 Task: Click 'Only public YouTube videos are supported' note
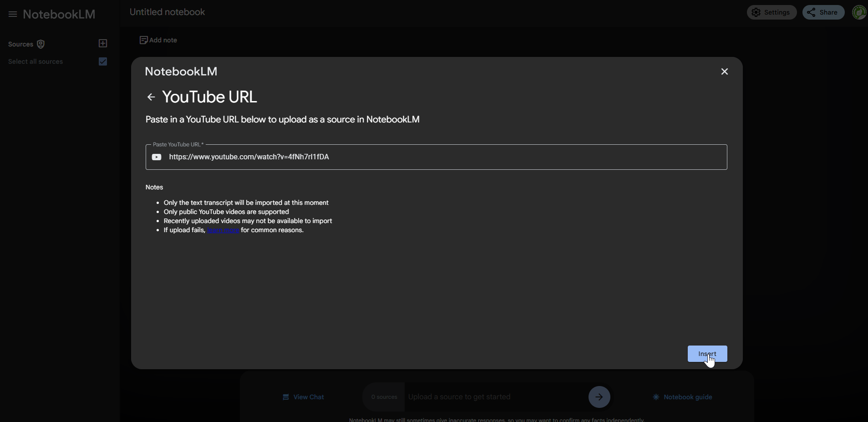[x=226, y=212]
